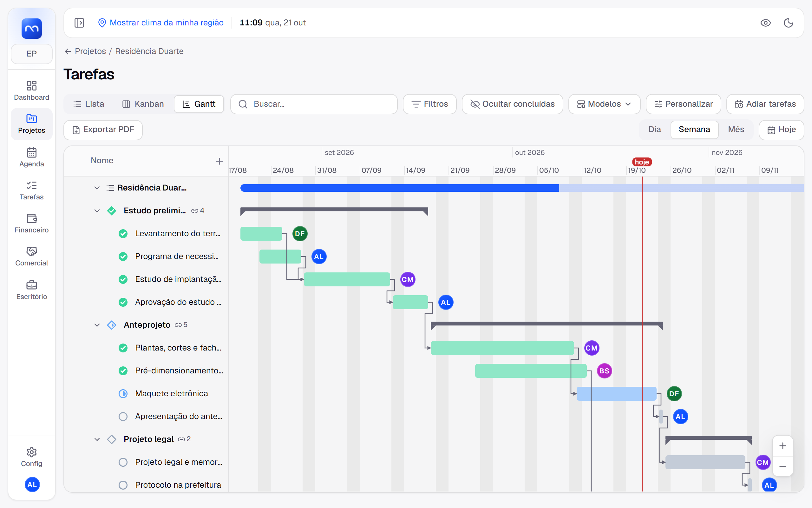
Task: Mark Protocolo na prefeitura as done
Action: point(123,485)
